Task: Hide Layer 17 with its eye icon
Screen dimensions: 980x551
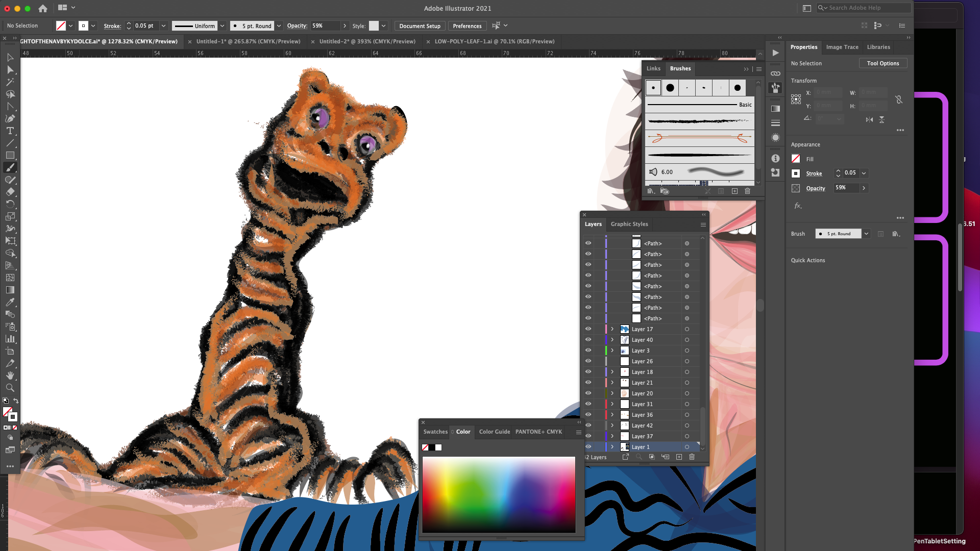Action: click(588, 329)
